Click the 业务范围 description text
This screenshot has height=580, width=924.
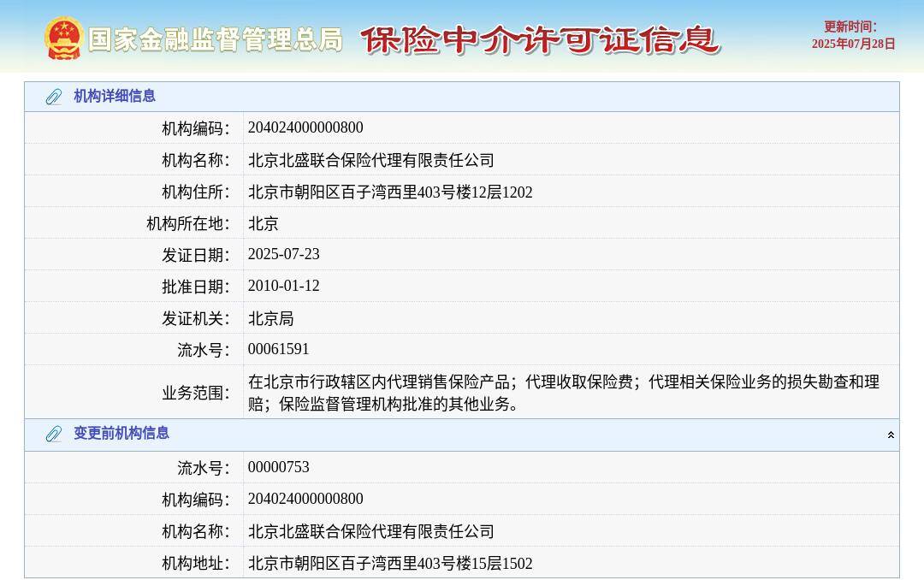tap(563, 393)
